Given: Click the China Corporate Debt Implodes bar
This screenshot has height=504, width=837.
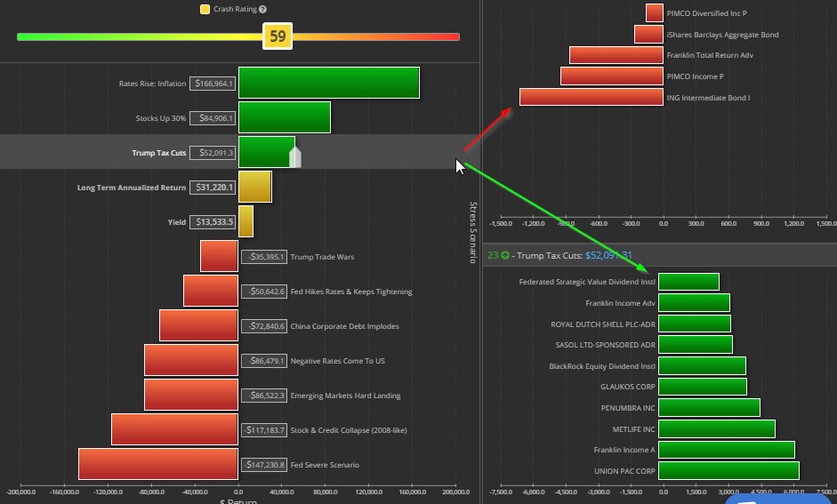Looking at the screenshot, I should tap(198, 326).
